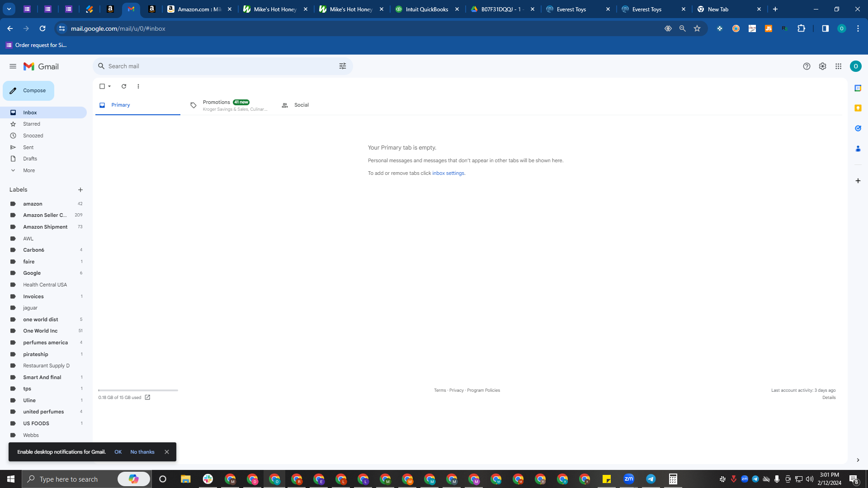Toggle the select-all checkbox

coord(102,86)
